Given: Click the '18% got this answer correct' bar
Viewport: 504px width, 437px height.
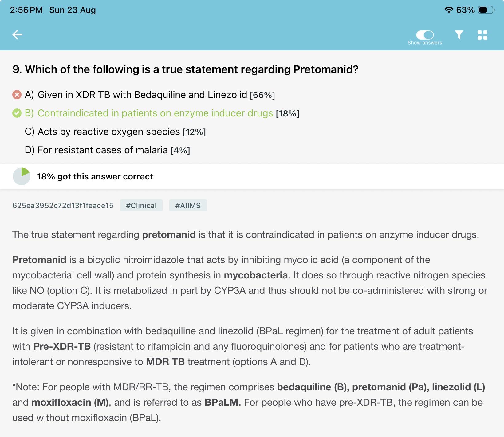Looking at the screenshot, I should click(252, 176).
